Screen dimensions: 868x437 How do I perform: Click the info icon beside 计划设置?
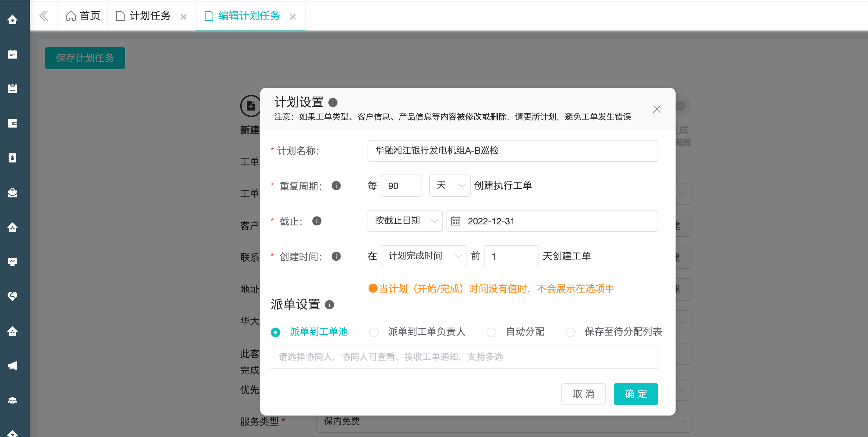click(x=333, y=102)
